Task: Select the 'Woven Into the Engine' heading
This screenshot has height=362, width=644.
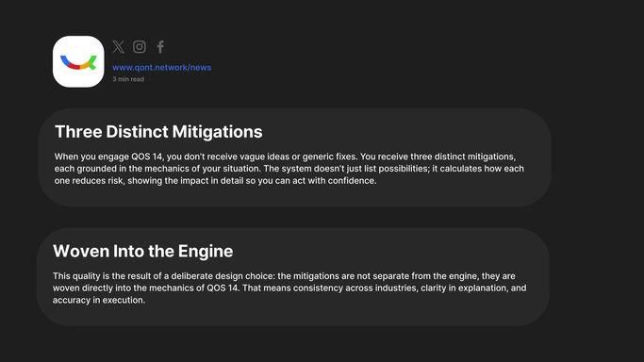Action: tap(143, 251)
